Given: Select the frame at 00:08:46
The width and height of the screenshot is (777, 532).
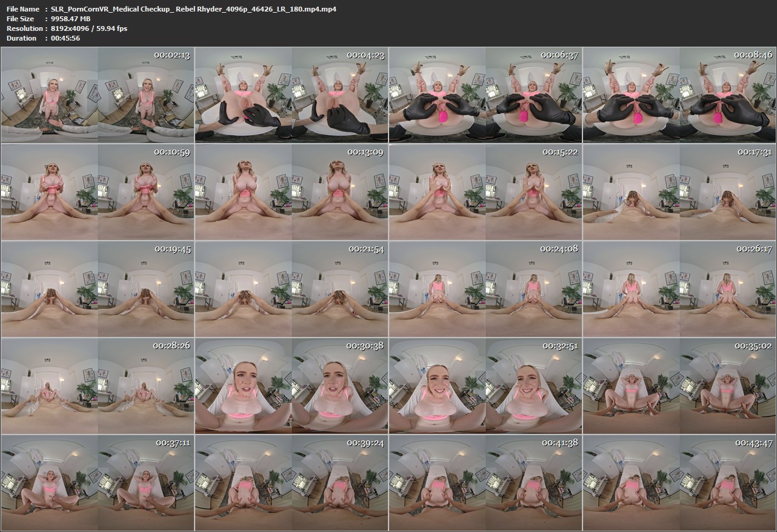Looking at the screenshot, I should click(x=679, y=95).
